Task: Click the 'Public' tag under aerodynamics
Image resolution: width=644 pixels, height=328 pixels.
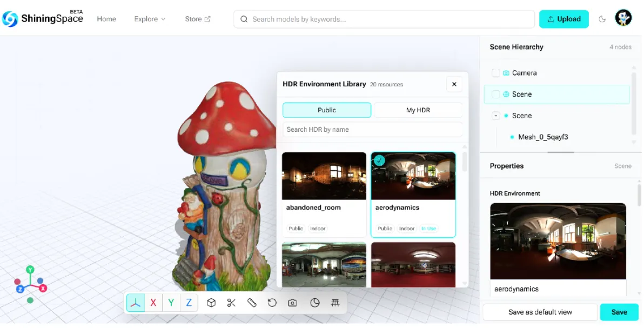Action: click(385, 229)
